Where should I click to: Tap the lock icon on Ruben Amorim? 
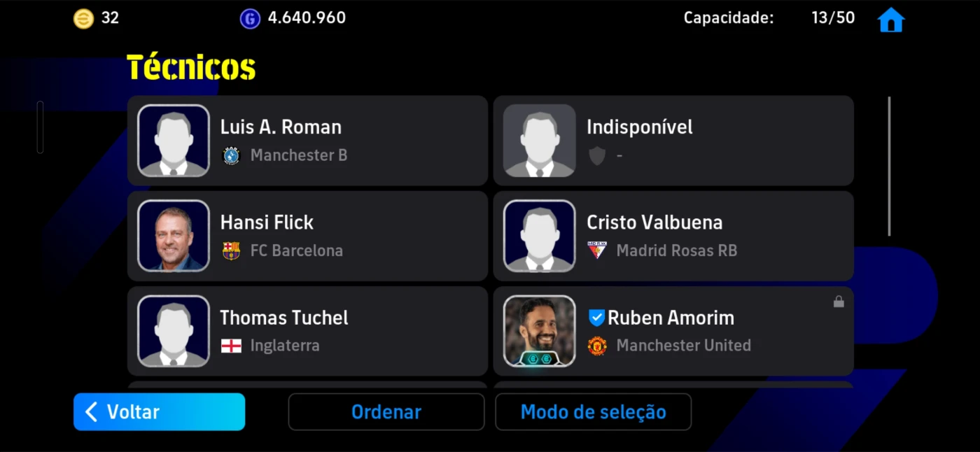pos(839,302)
